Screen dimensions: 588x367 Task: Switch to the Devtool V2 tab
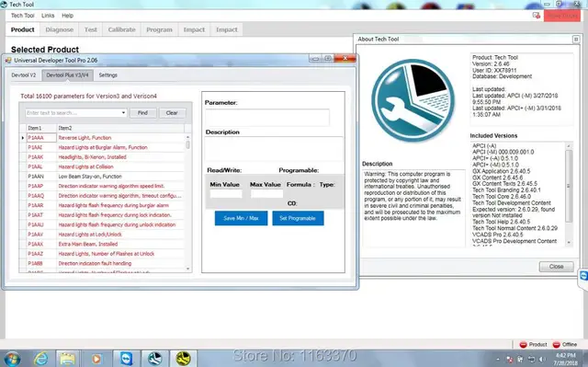[24, 75]
